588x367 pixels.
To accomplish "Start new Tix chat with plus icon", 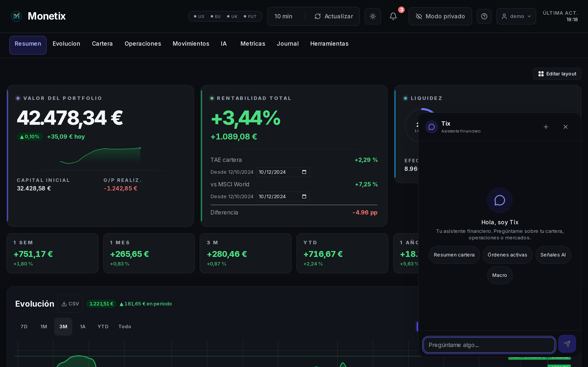I will coord(546,127).
